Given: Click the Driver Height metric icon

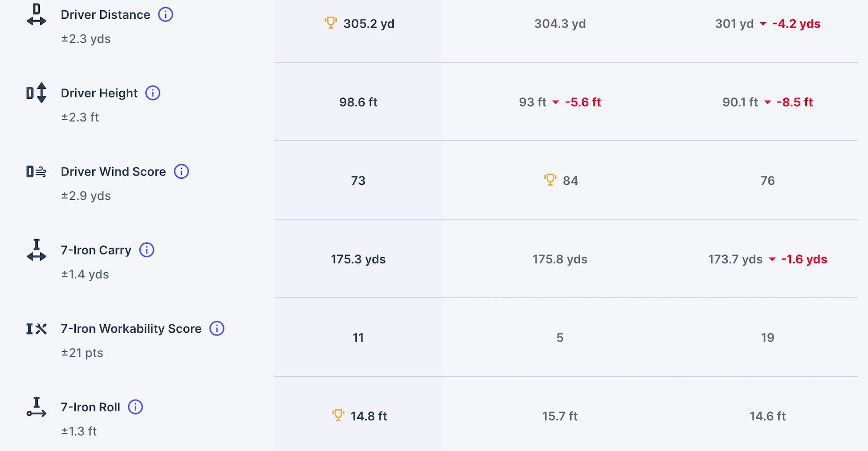Looking at the screenshot, I should pyautogui.click(x=36, y=93).
